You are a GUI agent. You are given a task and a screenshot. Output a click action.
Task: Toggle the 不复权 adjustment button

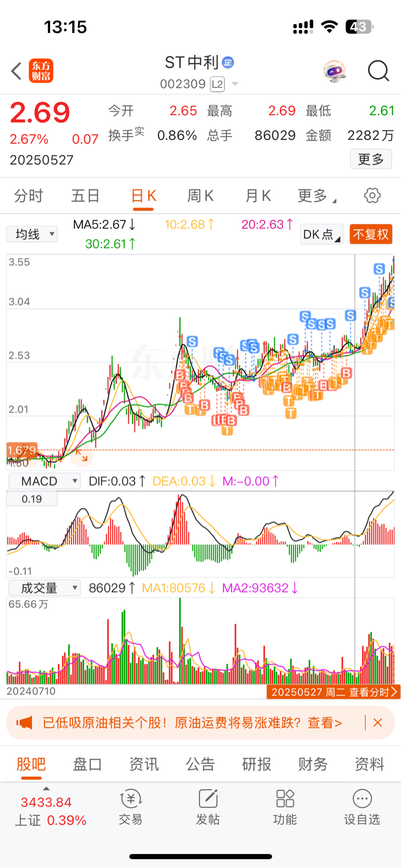point(371,234)
